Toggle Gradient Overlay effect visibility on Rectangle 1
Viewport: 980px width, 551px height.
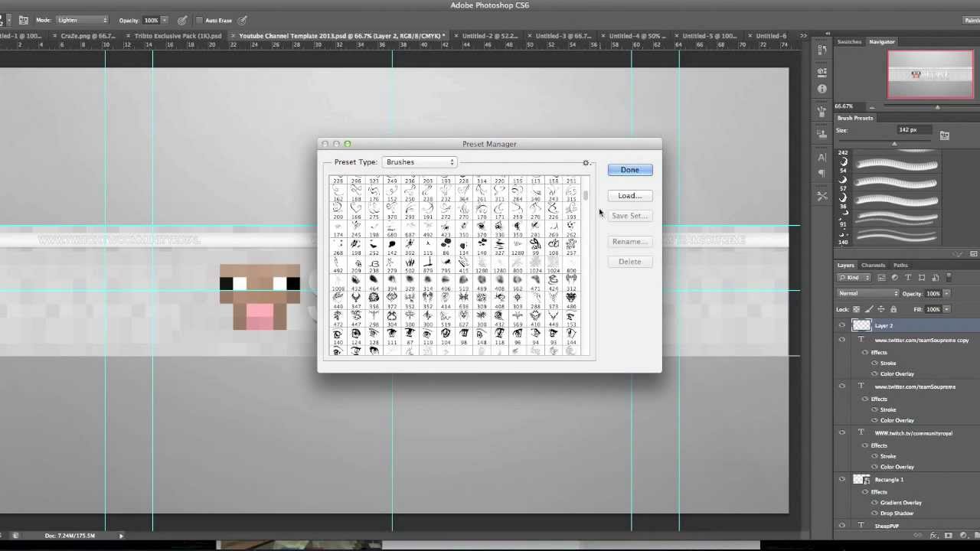tap(875, 503)
